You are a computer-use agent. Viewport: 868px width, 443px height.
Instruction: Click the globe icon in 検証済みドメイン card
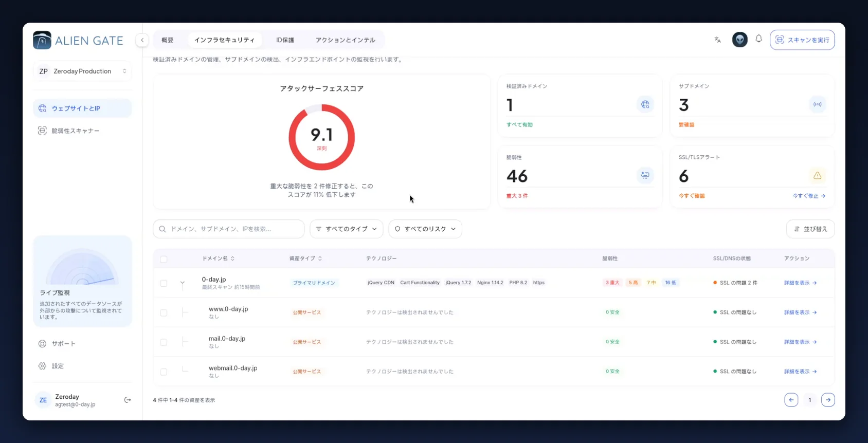pyautogui.click(x=645, y=104)
